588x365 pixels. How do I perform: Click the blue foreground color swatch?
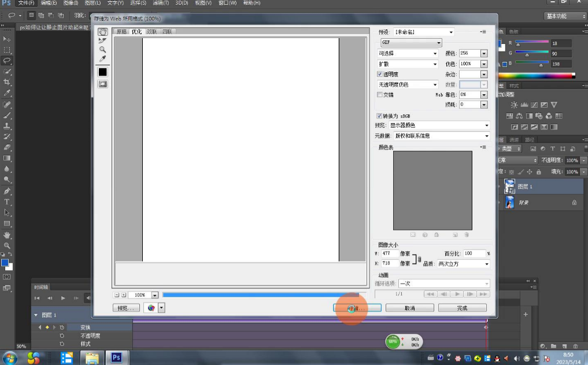point(5,262)
